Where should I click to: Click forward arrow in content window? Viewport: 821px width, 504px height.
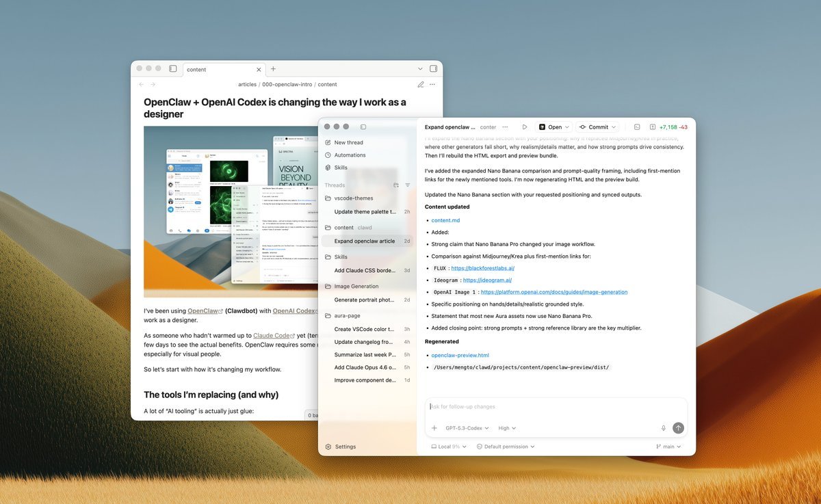coord(153,85)
